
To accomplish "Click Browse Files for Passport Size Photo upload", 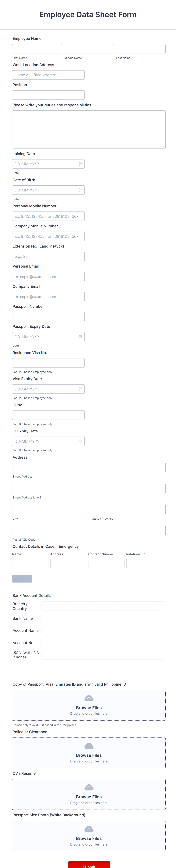I will click(x=89, y=838).
